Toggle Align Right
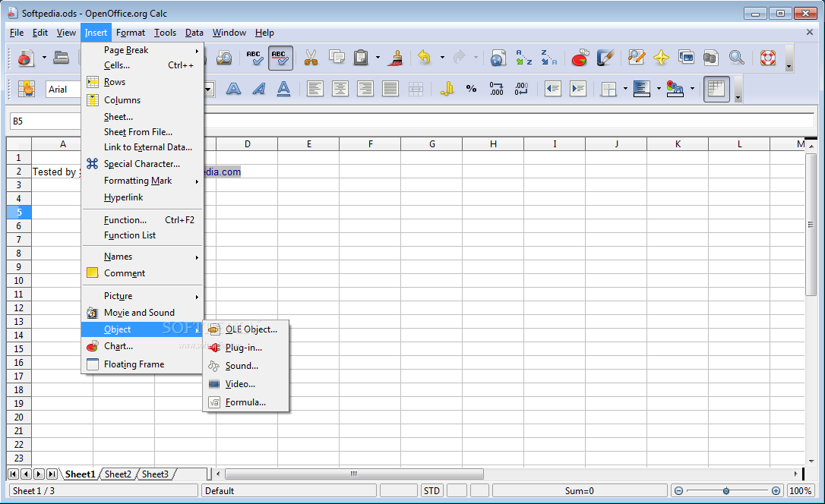The image size is (825, 504). (365, 89)
